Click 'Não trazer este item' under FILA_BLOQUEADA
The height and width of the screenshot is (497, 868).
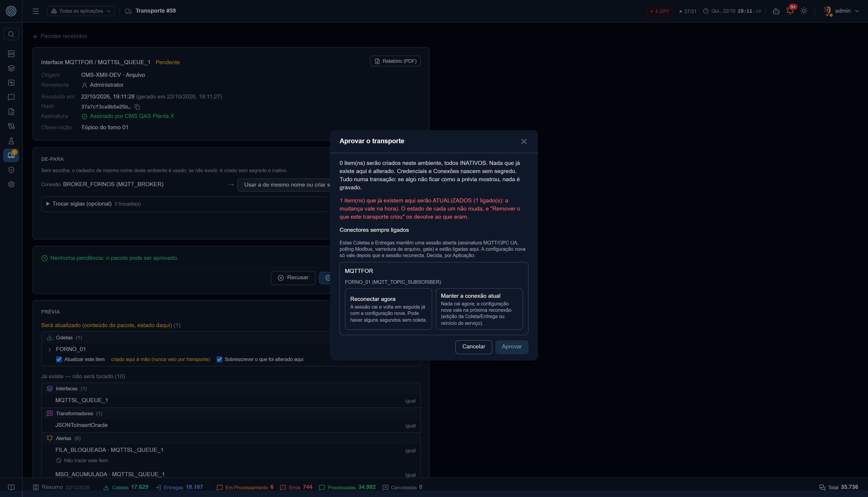click(x=82, y=460)
